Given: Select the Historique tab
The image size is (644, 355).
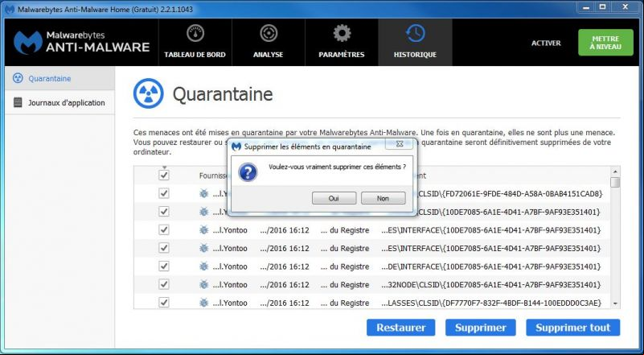Looking at the screenshot, I should tap(415, 43).
